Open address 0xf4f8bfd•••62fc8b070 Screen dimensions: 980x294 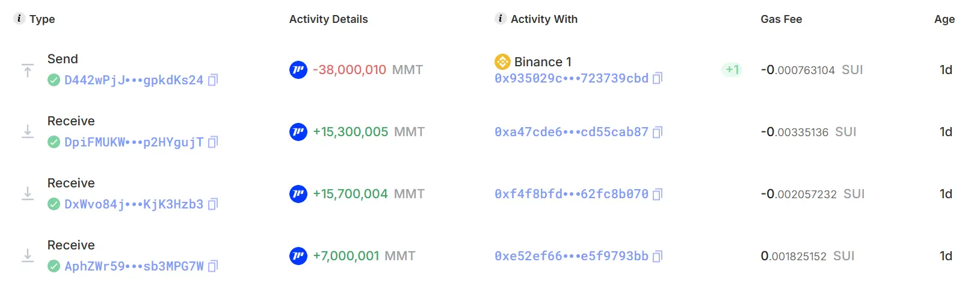(571, 194)
